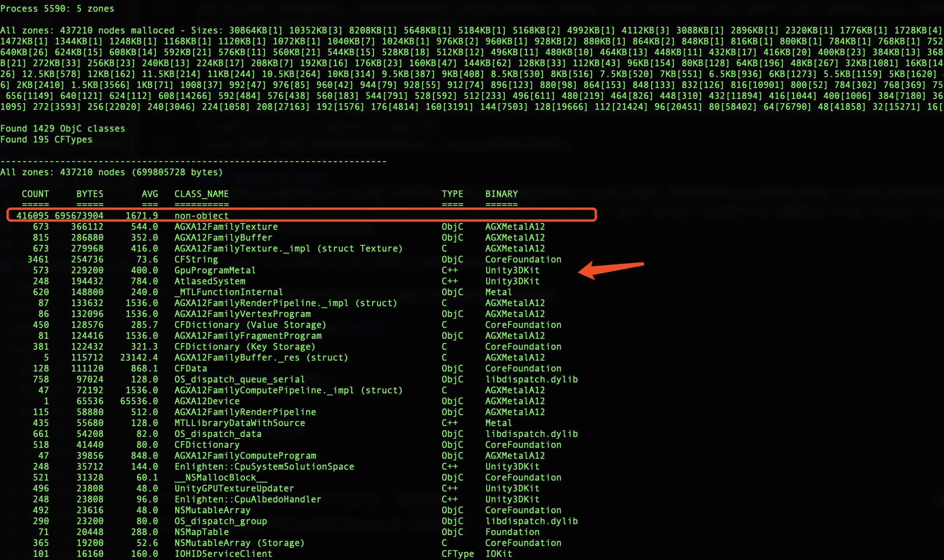
Task: Click CFDictionary (Value Storage) entry
Action: click(250, 325)
